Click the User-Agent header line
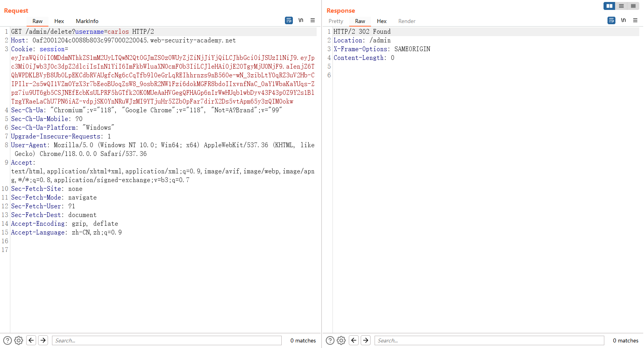This screenshot has height=348, width=644. pyautogui.click(x=163, y=149)
